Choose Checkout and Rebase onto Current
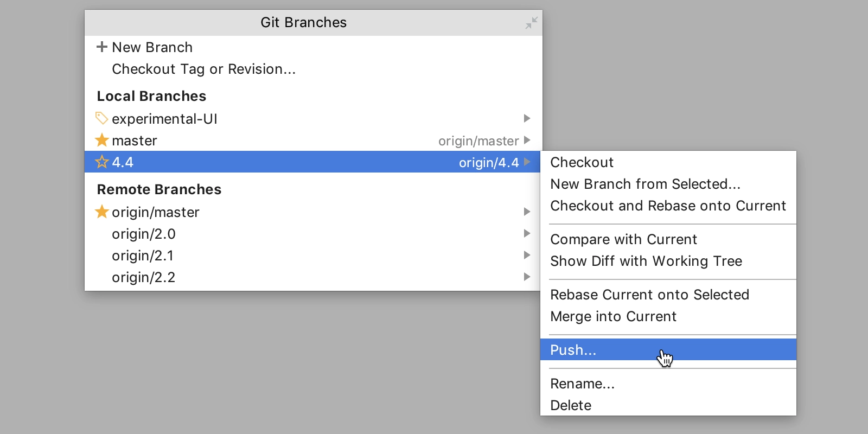The image size is (868, 434). tap(668, 206)
